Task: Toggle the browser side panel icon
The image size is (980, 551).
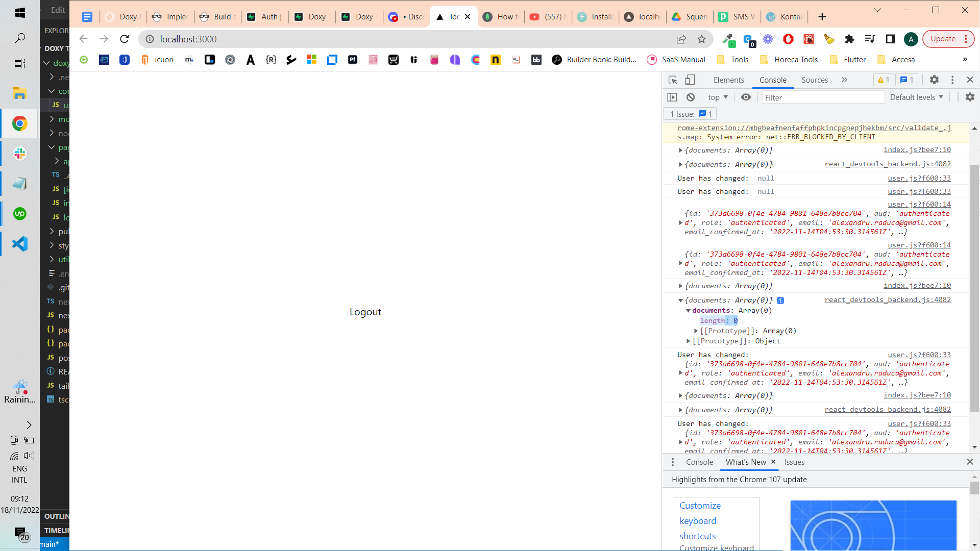Action: pos(890,39)
